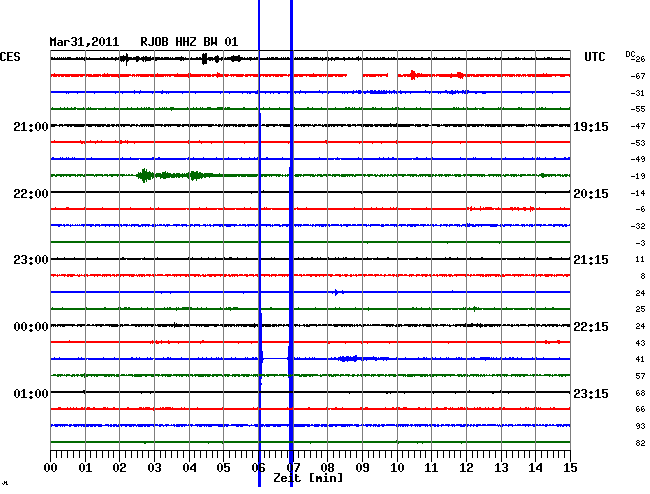The height and width of the screenshot is (494, 650).
Task: Click the DC offset value -6
Action: pos(640,209)
